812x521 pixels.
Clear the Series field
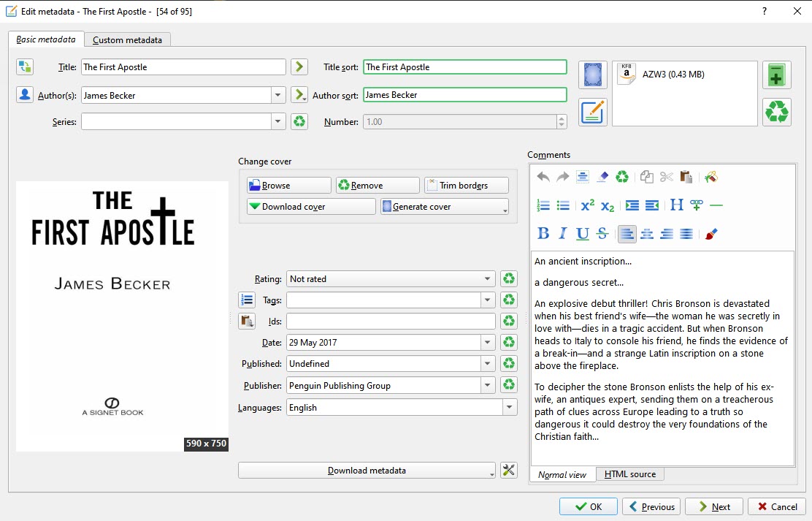[299, 122]
